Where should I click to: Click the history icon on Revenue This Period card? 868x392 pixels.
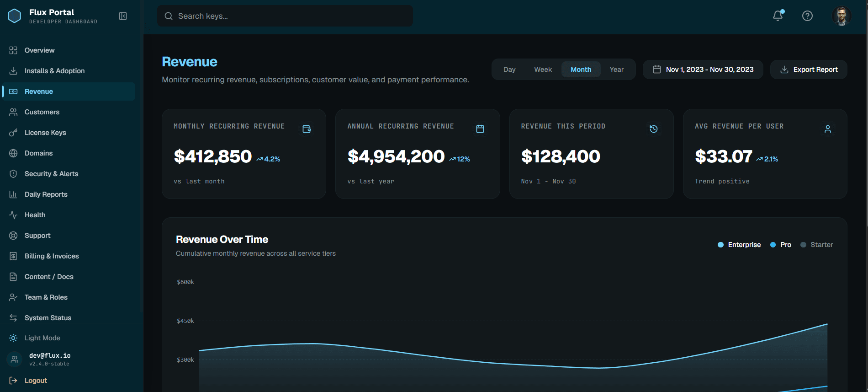[x=654, y=129]
